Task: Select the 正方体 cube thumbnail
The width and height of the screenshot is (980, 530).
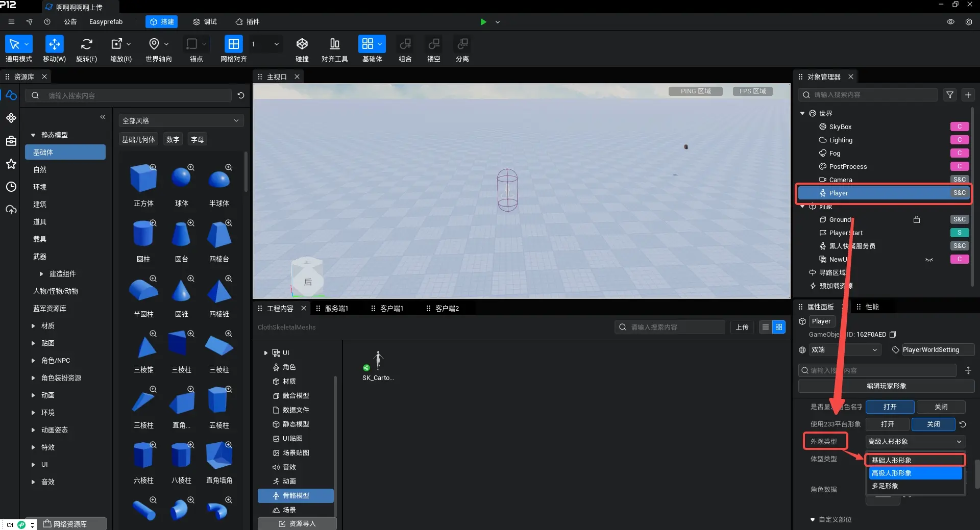Action: [x=143, y=179]
